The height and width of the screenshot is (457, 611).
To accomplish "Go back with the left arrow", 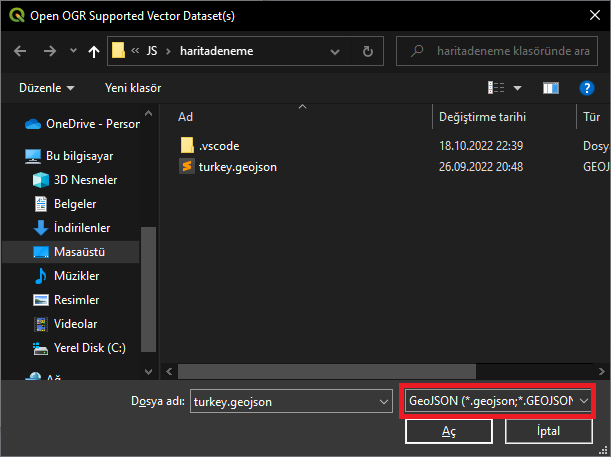I will tap(20, 51).
